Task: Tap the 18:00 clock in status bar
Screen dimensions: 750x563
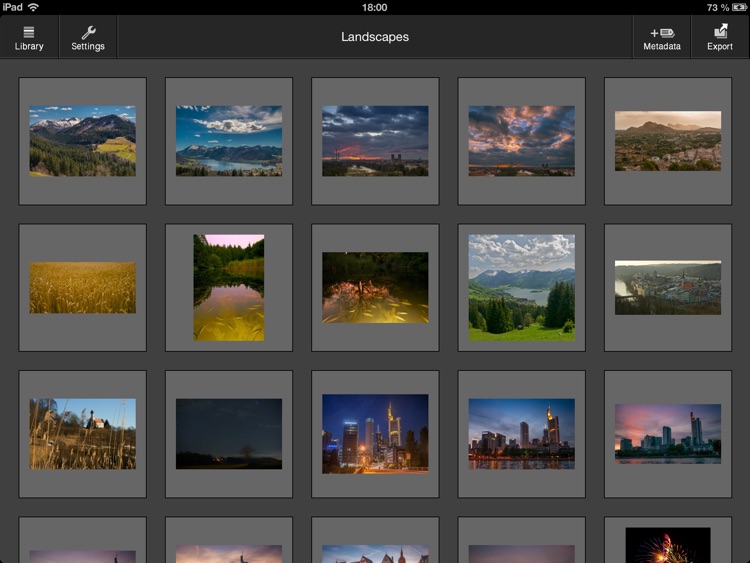Action: 375,7
